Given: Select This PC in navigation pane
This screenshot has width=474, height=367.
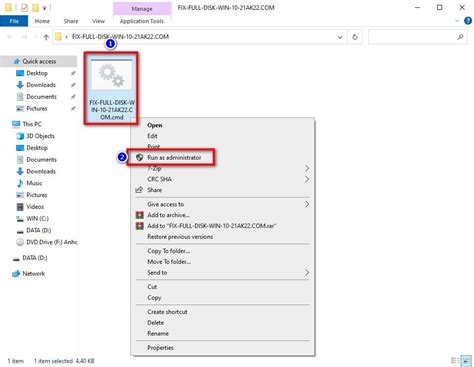Looking at the screenshot, I should [32, 124].
